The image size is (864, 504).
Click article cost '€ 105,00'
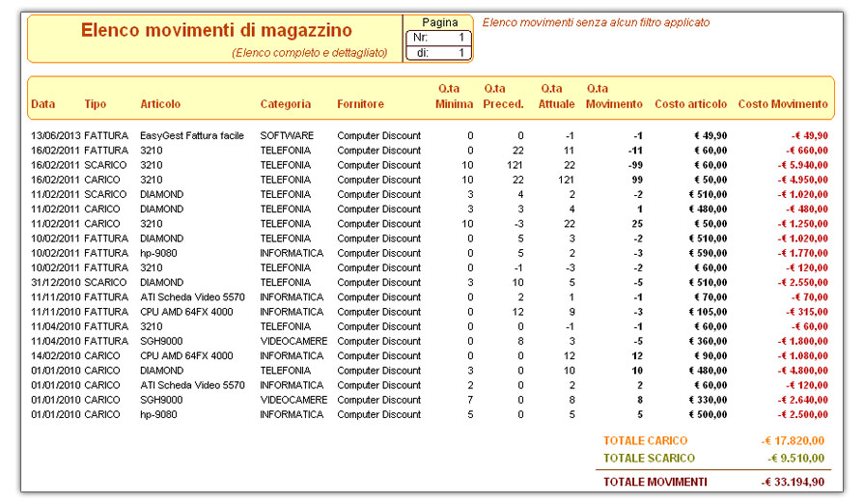click(708, 312)
